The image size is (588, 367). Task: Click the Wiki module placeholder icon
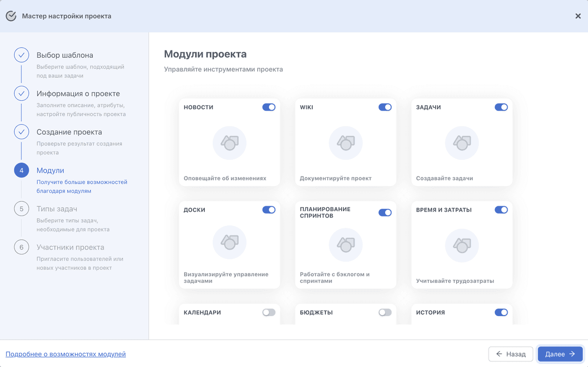[x=345, y=143]
